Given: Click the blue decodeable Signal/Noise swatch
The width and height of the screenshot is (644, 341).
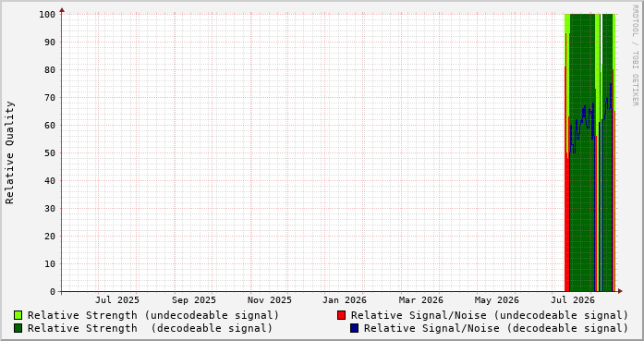Looking at the screenshot, I should (x=355, y=328).
